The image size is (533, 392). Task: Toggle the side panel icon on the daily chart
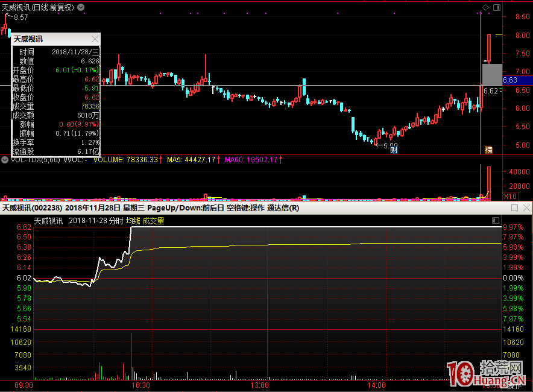(497, 7)
